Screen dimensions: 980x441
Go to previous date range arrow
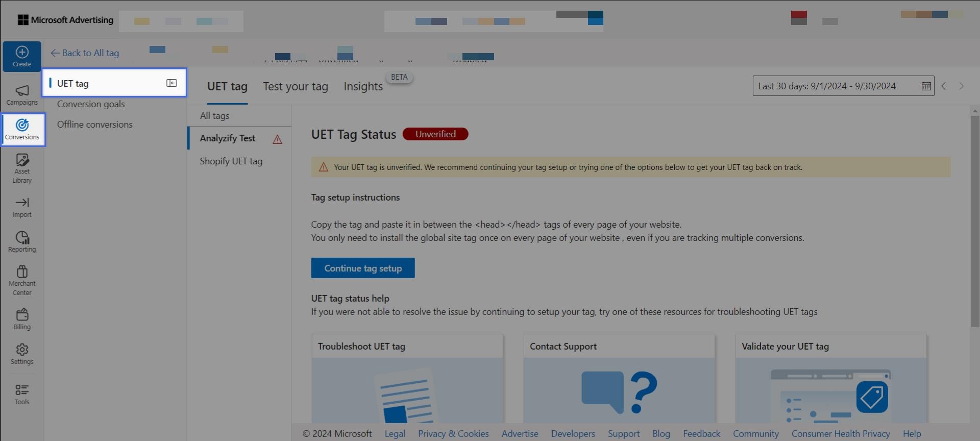click(944, 86)
